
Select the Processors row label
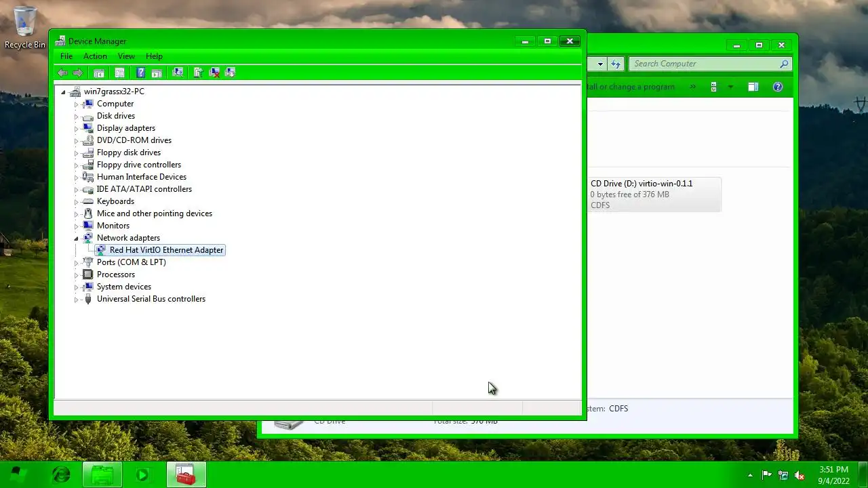[x=116, y=274]
